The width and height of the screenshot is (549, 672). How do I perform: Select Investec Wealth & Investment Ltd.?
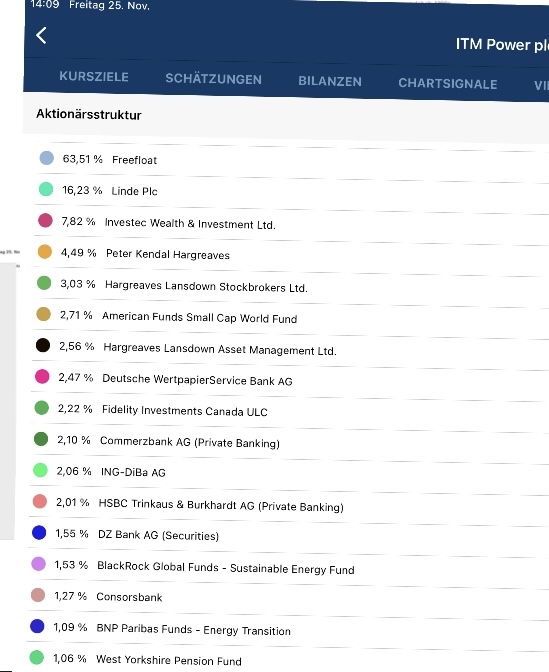point(190,223)
